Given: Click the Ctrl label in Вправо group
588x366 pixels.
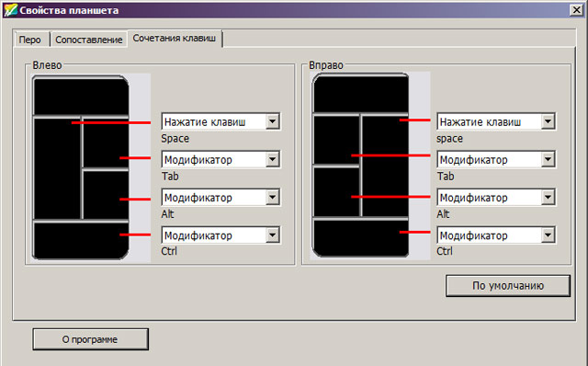Looking at the screenshot, I should click(x=445, y=251).
